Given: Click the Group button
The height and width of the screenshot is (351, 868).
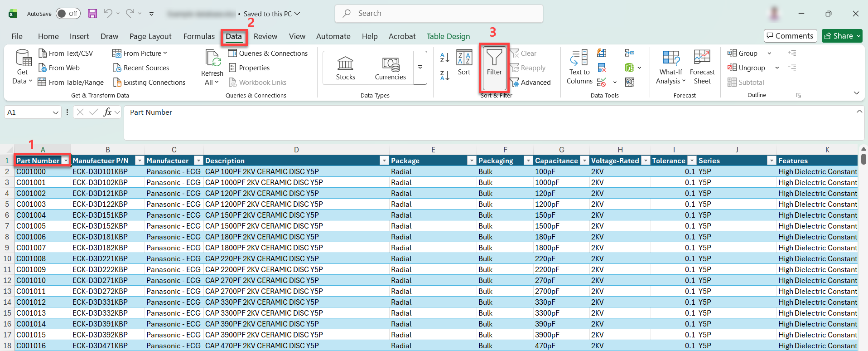Looking at the screenshot, I should click(x=742, y=53).
